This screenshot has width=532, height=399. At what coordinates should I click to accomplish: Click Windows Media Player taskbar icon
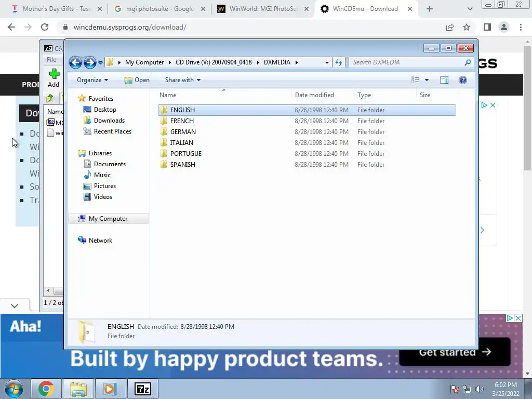point(110,389)
